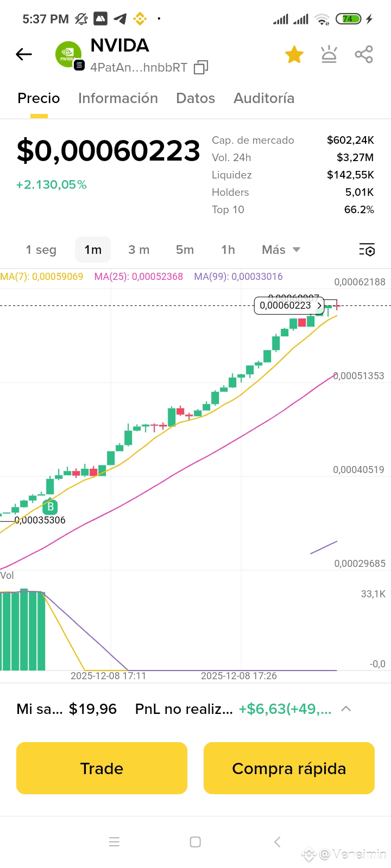Tap the Compra rápida button
The image size is (391, 868).
pos(289,768)
